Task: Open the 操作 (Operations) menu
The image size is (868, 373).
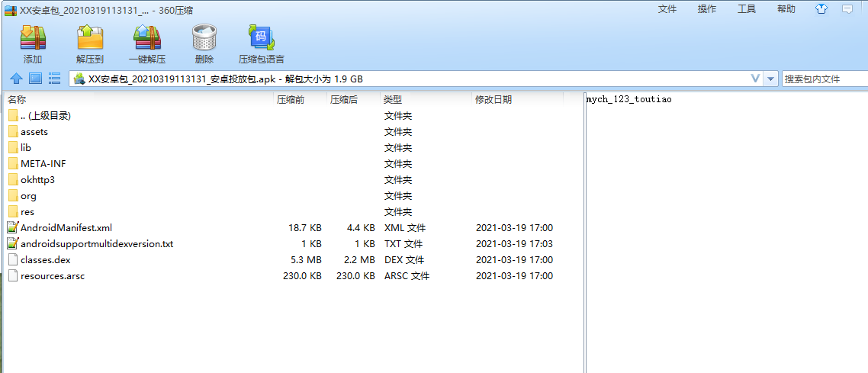Action: (x=707, y=9)
